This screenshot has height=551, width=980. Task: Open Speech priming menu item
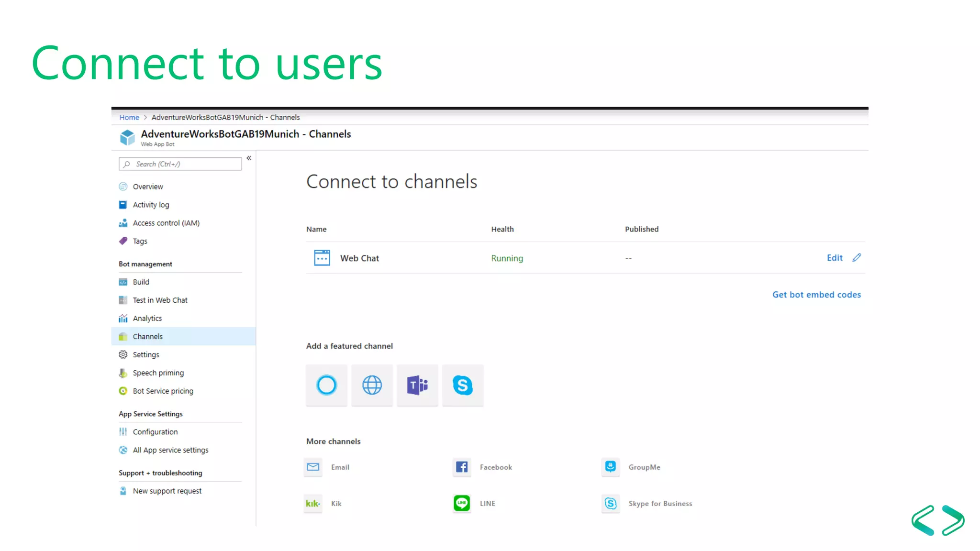(x=158, y=373)
